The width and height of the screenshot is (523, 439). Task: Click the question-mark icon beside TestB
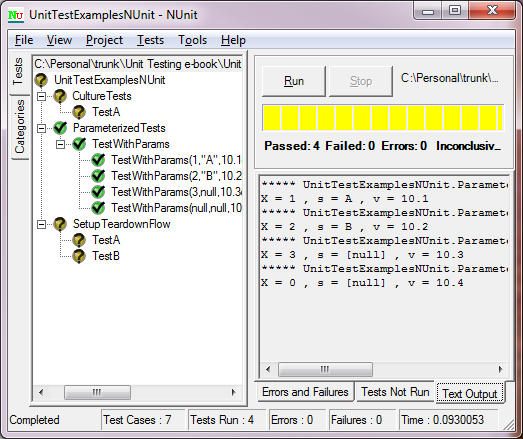(79, 256)
